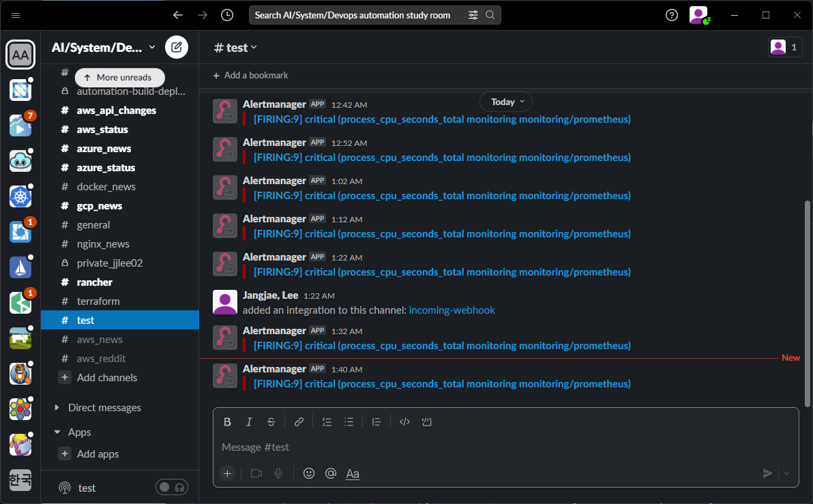Focus the Message #test input field
The image size is (813, 504).
[505, 447]
